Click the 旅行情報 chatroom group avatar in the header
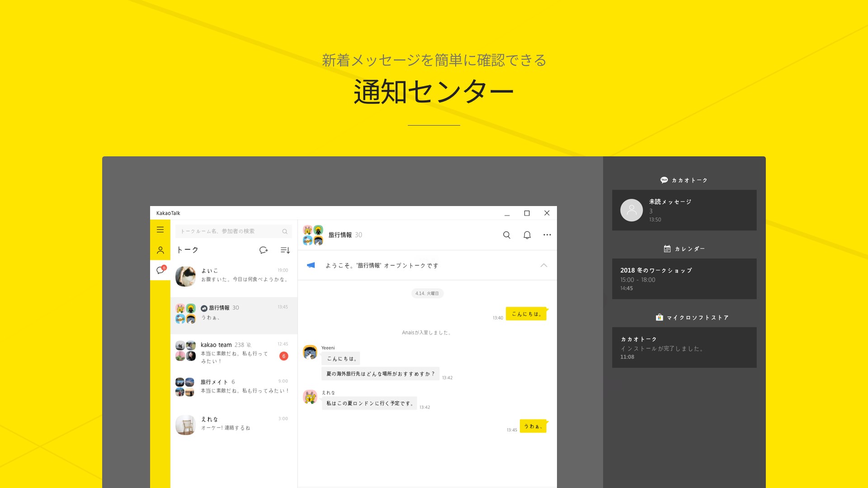 click(x=313, y=235)
